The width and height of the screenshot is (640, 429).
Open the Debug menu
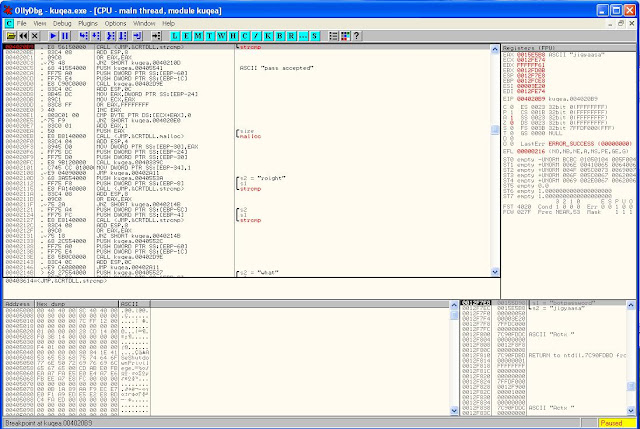62,24
